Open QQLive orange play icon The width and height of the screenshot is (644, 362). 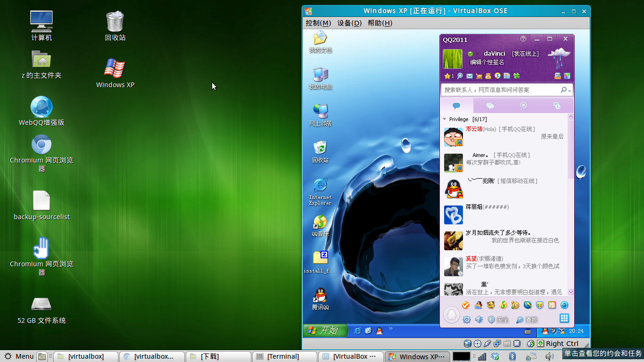(515, 305)
